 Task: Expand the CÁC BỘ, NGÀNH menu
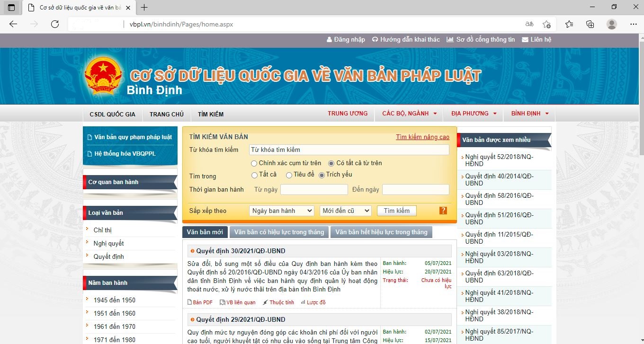click(409, 114)
